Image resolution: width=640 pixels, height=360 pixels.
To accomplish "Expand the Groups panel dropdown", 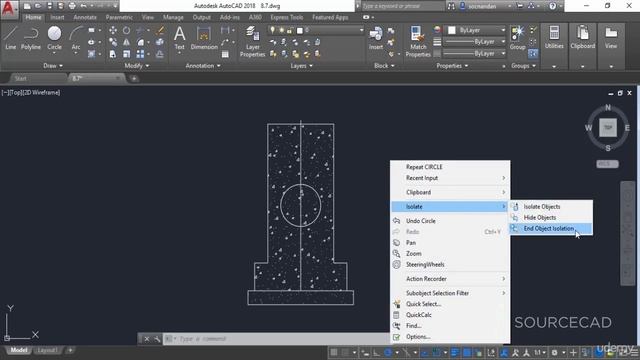I will click(523, 66).
